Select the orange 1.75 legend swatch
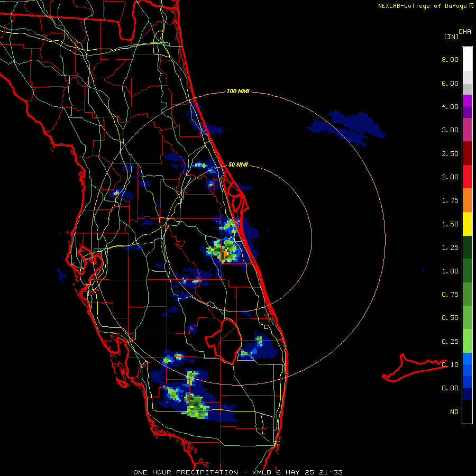This screenshot has width=476, height=476. point(467,200)
